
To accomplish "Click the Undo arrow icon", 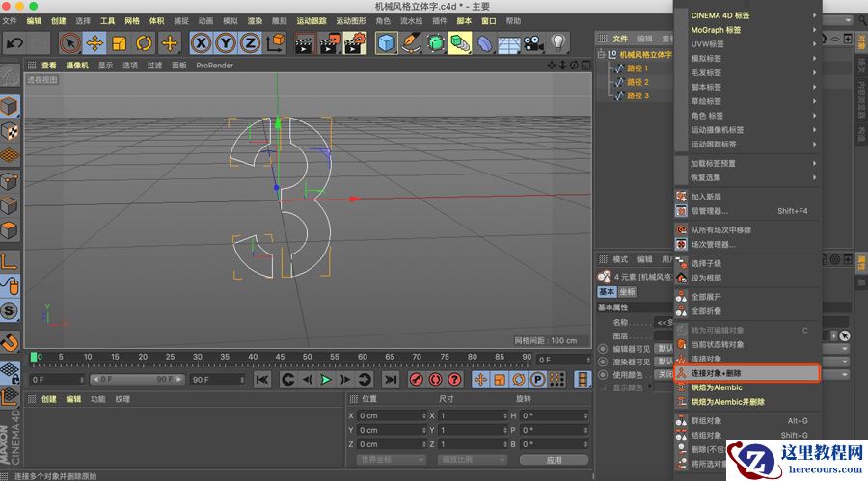I will pos(14,42).
